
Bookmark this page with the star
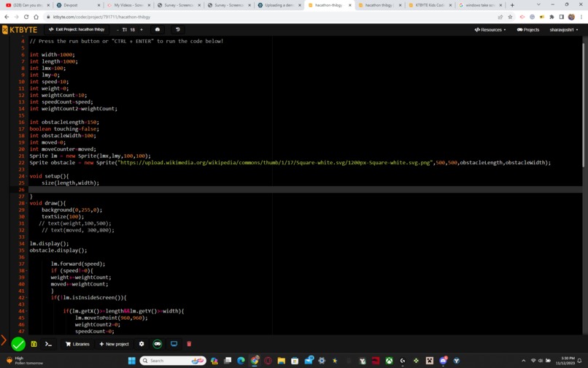click(x=510, y=17)
